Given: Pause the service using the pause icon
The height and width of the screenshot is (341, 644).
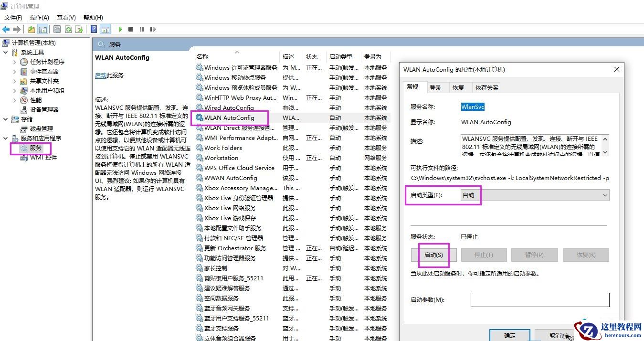Looking at the screenshot, I should (141, 29).
